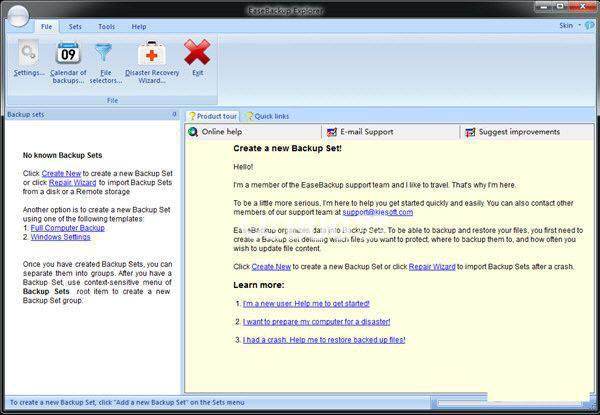The height and width of the screenshot is (415, 600).
Task: Click the 'Learn more:' heading
Action: (x=259, y=285)
